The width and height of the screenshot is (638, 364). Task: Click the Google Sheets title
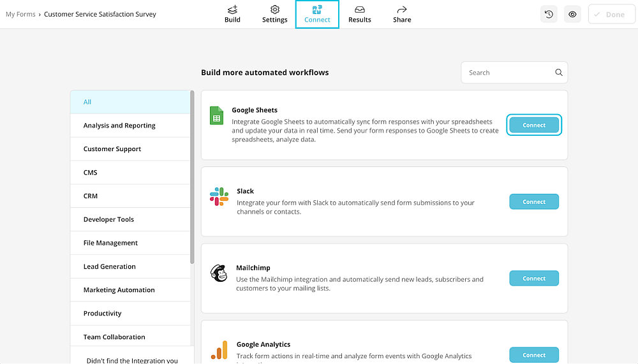tap(255, 110)
